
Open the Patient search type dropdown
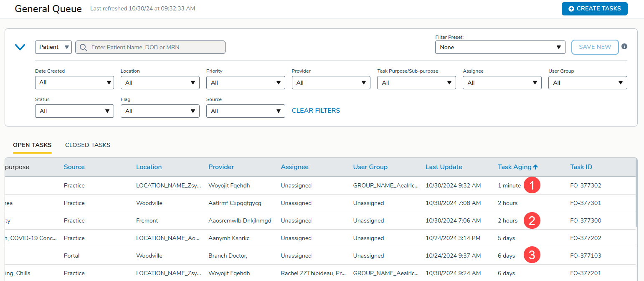click(x=53, y=47)
